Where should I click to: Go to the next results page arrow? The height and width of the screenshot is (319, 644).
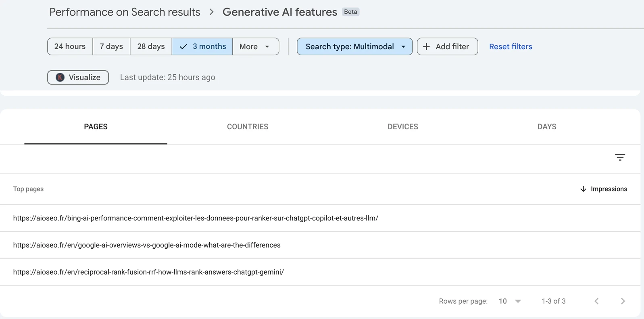[623, 301]
